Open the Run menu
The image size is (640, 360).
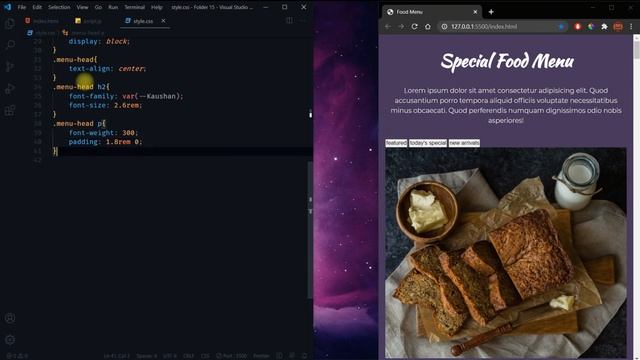[x=113, y=7]
